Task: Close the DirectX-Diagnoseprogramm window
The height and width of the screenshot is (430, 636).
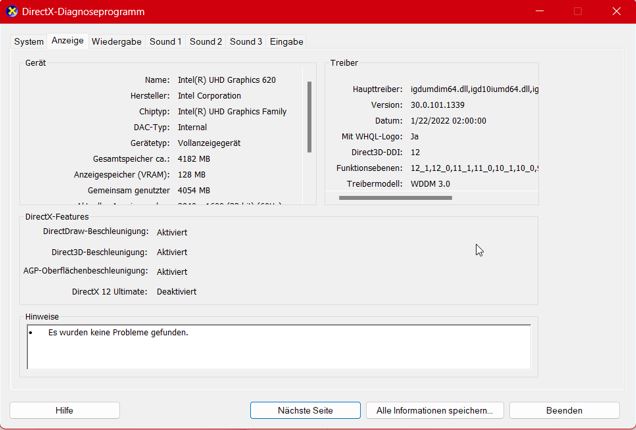Action: (616, 12)
